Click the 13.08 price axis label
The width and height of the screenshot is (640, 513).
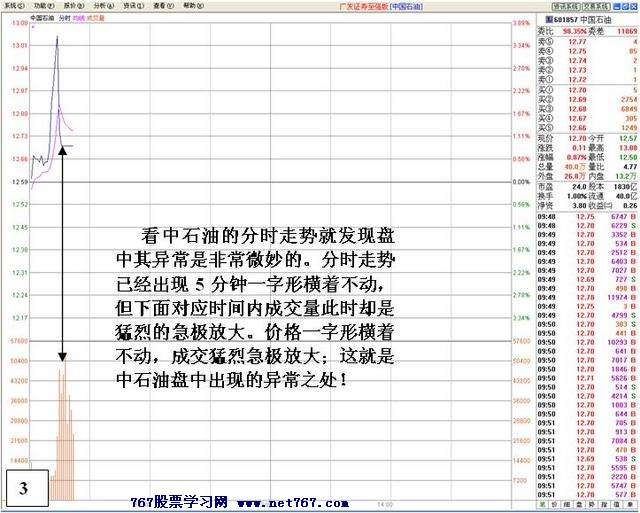point(19,23)
